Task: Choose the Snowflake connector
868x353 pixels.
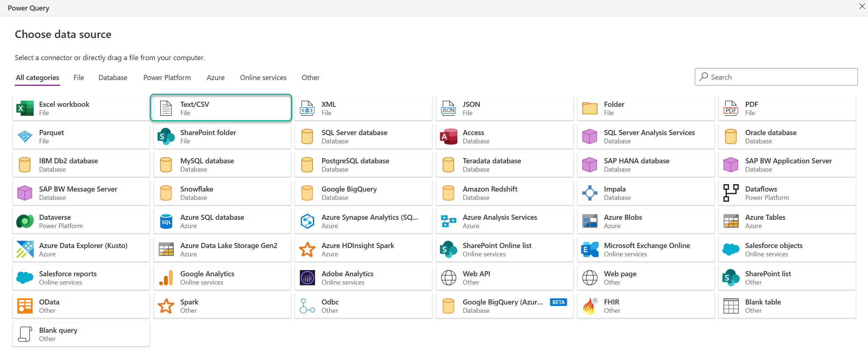Action: click(x=222, y=193)
